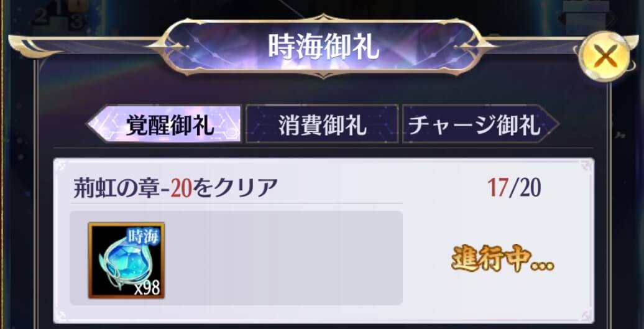Viewport: 644px width, 329px height.
Task: Open the チャージ御礼 tab
Action: (x=480, y=124)
